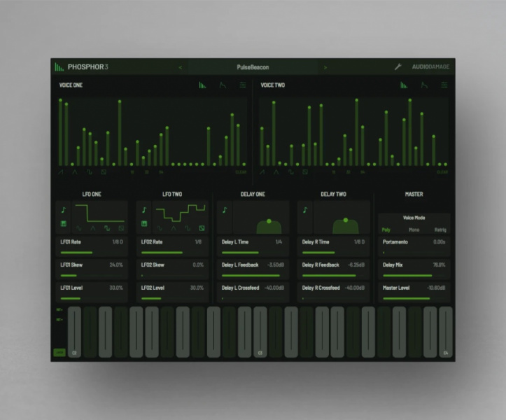Apply random shape to Voice One partials

point(104,172)
